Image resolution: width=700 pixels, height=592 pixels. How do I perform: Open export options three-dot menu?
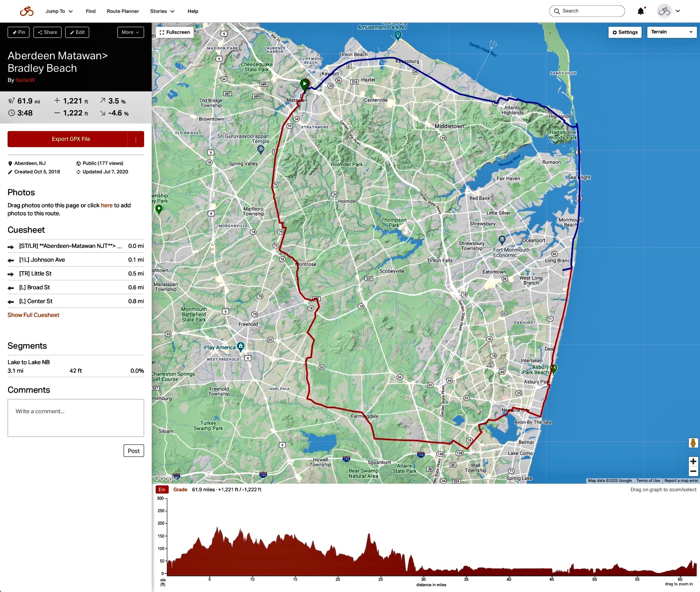pyautogui.click(x=136, y=139)
